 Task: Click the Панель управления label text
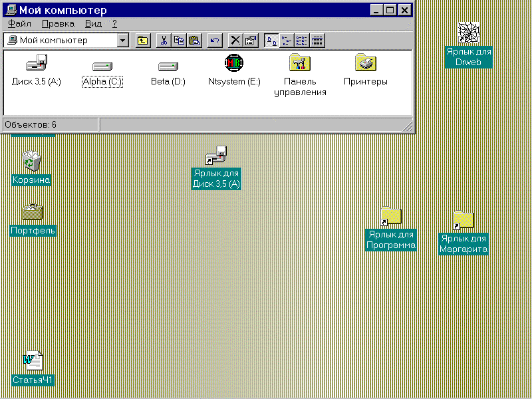tap(300, 87)
